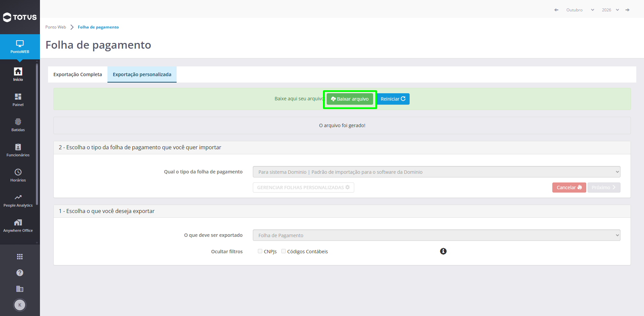The height and width of the screenshot is (316, 644).
Task: Click the 'O arquivo foi gerado!' message
Action: 342,125
